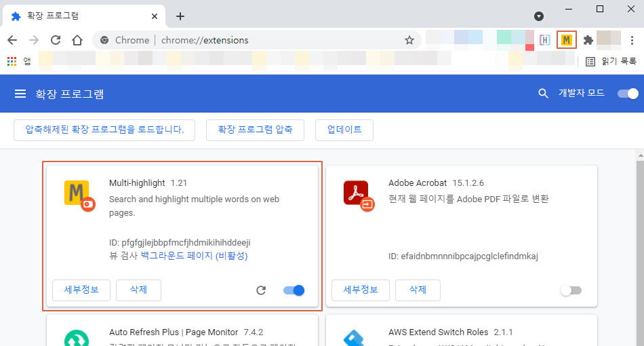The image size is (644, 346).
Task: Select the 확장 프로그램 tab
Action: (84, 16)
